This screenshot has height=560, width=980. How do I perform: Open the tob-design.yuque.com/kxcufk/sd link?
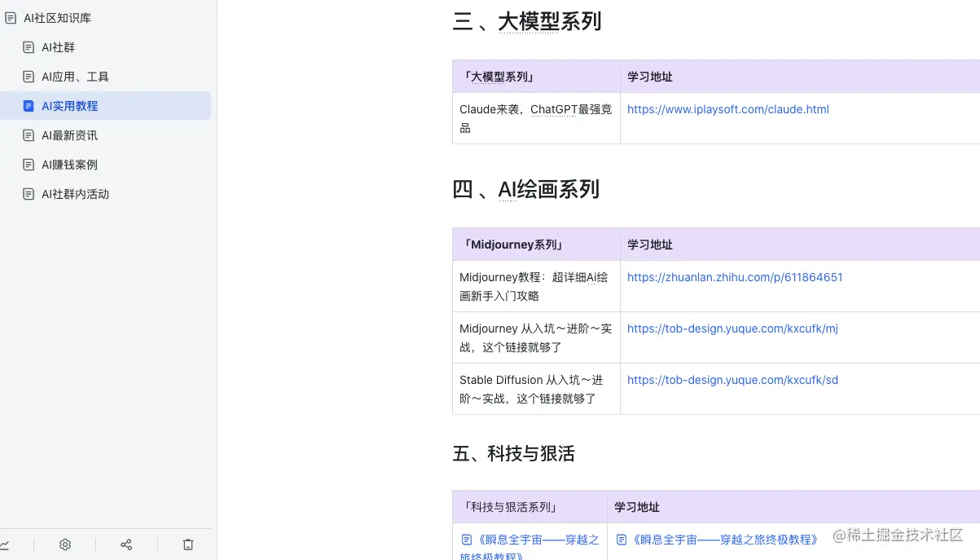click(732, 380)
